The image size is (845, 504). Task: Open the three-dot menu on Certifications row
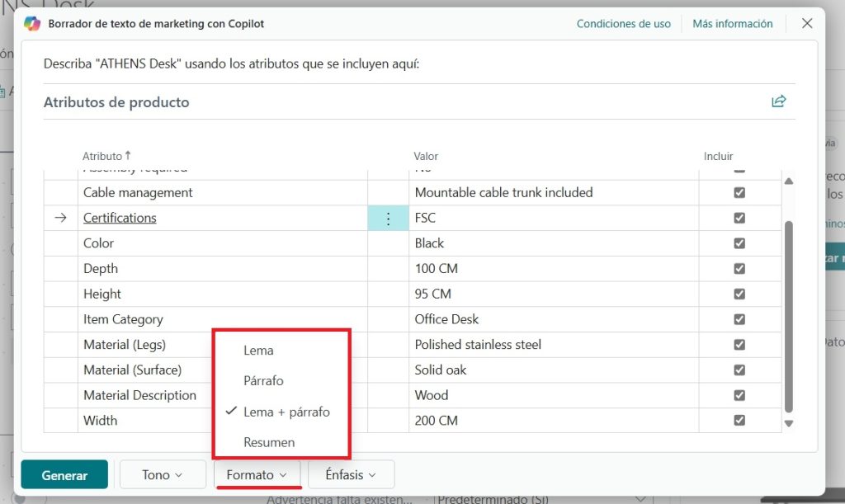click(x=388, y=218)
